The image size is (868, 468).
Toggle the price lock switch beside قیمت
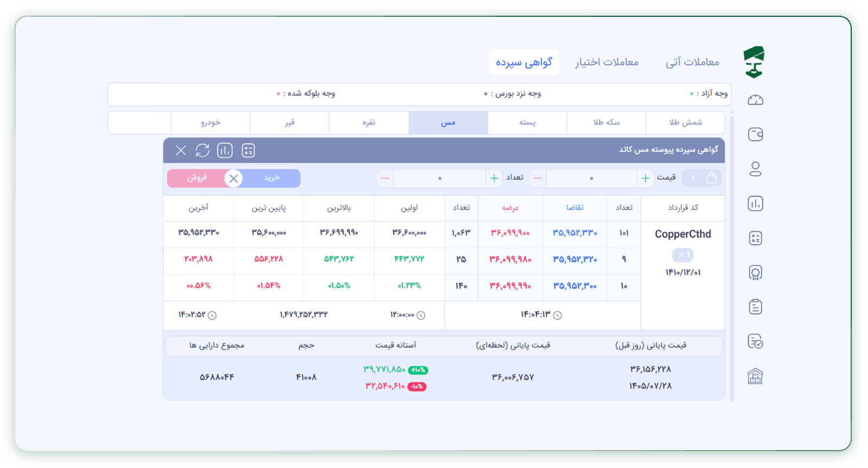tap(701, 178)
